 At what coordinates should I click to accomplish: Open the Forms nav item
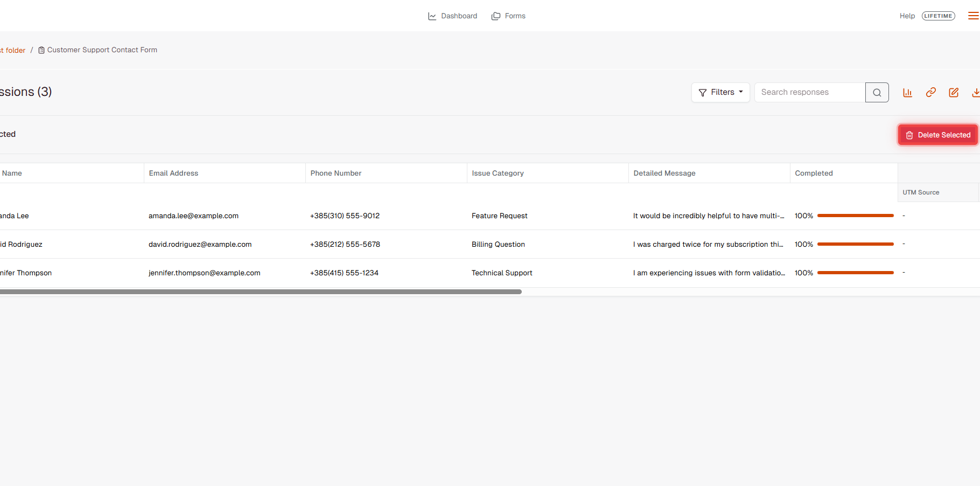tap(508, 16)
